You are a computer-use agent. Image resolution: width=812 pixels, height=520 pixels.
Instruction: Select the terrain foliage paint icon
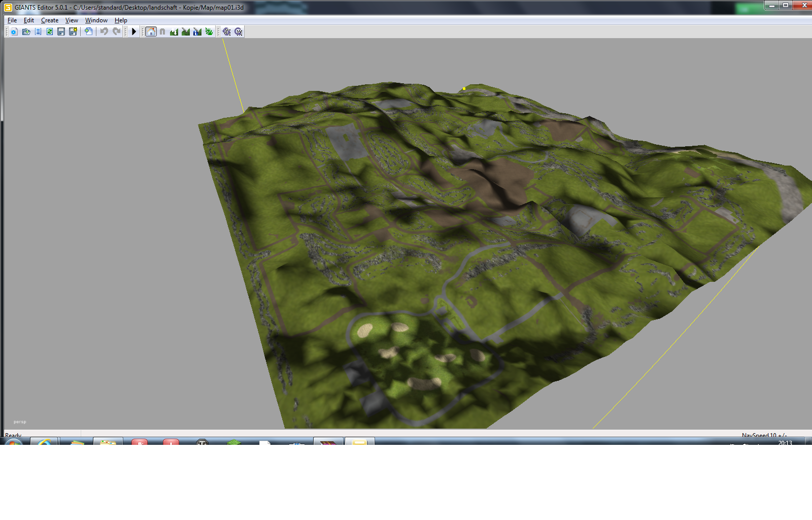click(209, 31)
